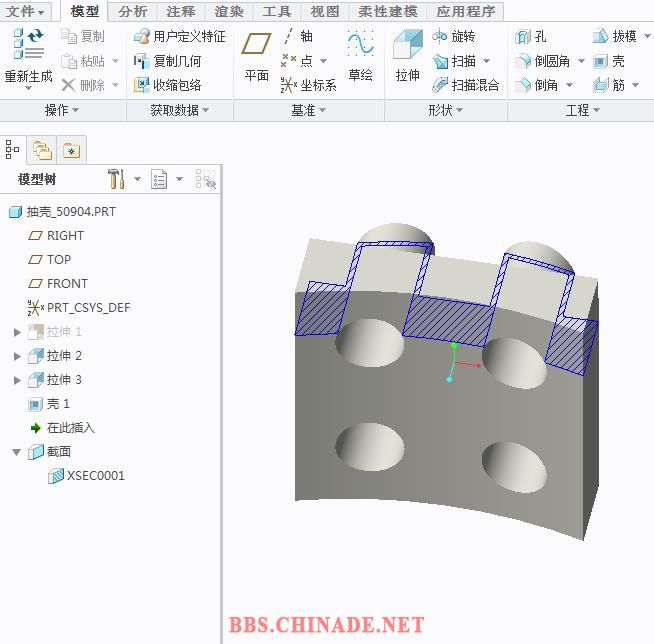Expand the 拉伸 1 tree node

point(17,332)
